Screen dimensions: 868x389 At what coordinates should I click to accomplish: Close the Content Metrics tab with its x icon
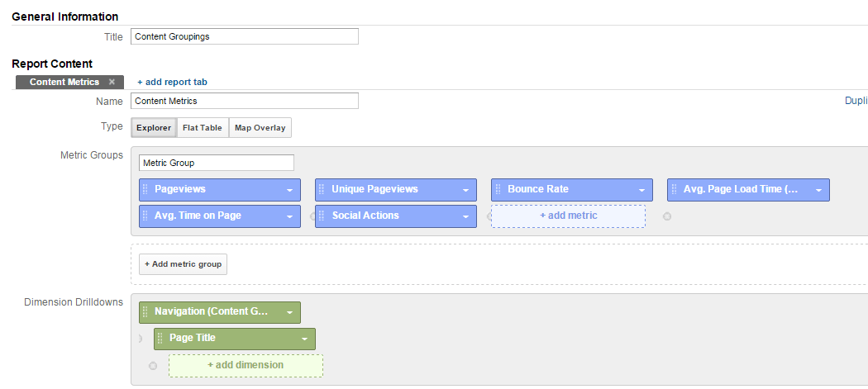[x=112, y=82]
